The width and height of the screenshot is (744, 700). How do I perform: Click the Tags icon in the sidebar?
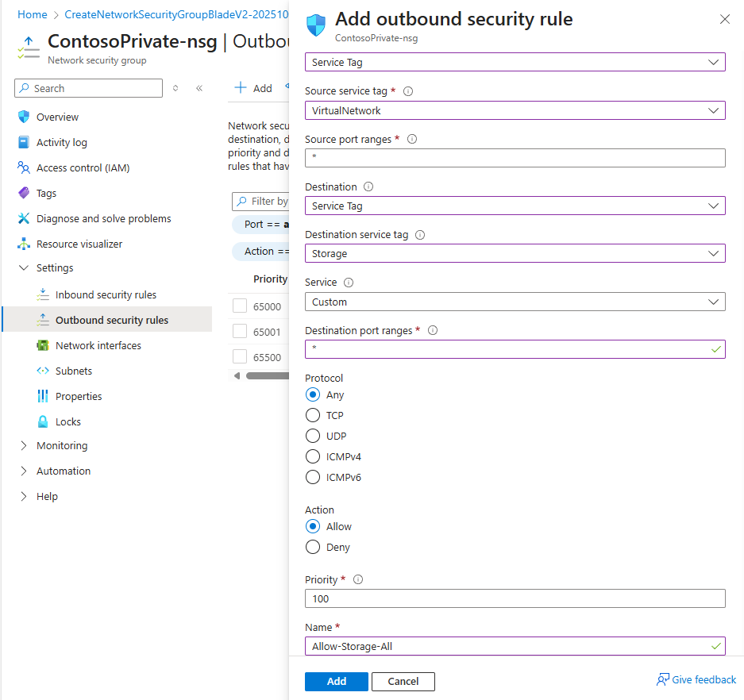[23, 193]
